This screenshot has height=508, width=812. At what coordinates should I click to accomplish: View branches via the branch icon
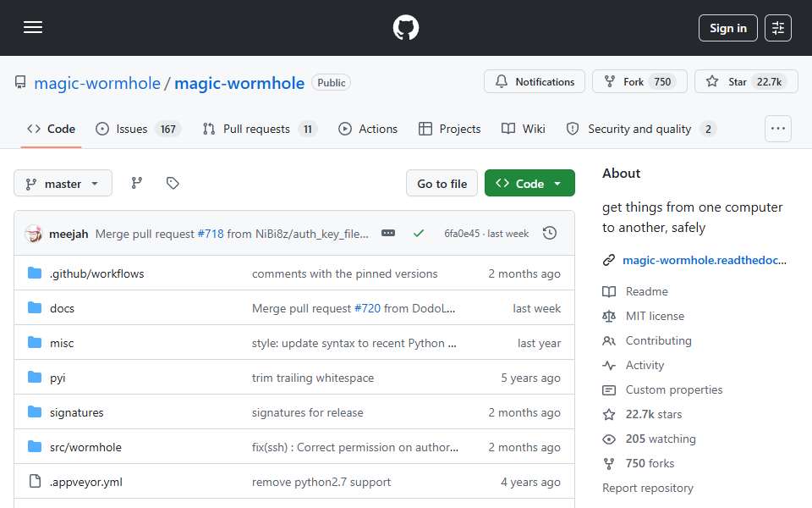(137, 183)
